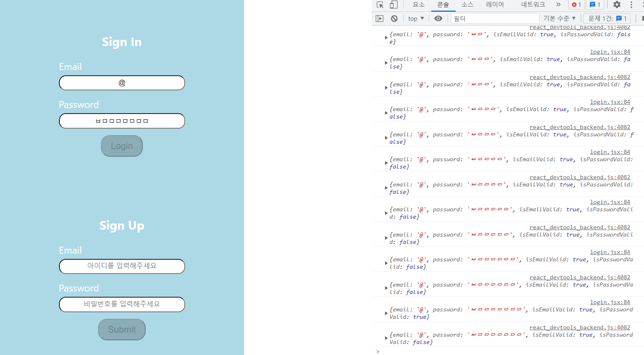Expand the topmost console log entry
This screenshot has width=644, height=355.
[x=386, y=38]
